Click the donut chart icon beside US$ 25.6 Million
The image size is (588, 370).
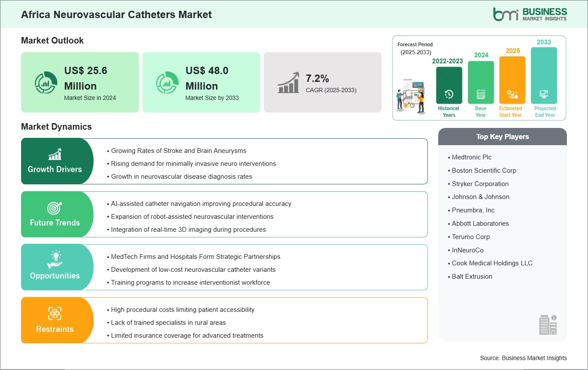click(46, 83)
